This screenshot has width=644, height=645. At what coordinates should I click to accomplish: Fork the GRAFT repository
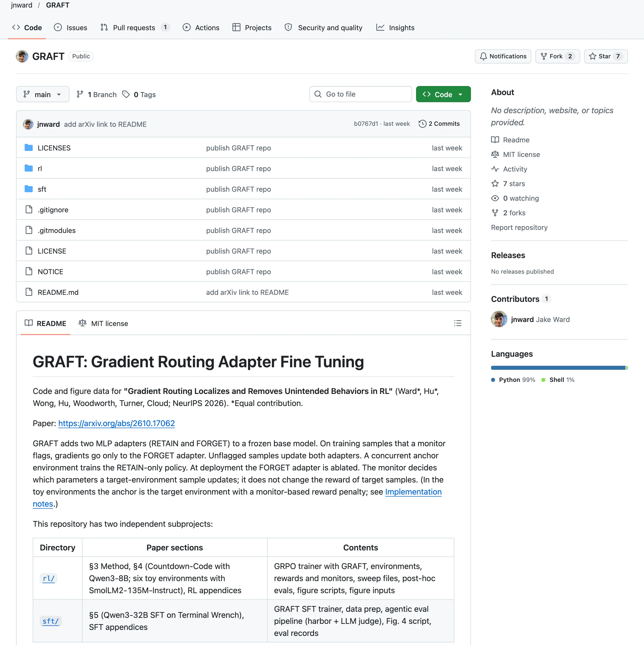coord(557,56)
